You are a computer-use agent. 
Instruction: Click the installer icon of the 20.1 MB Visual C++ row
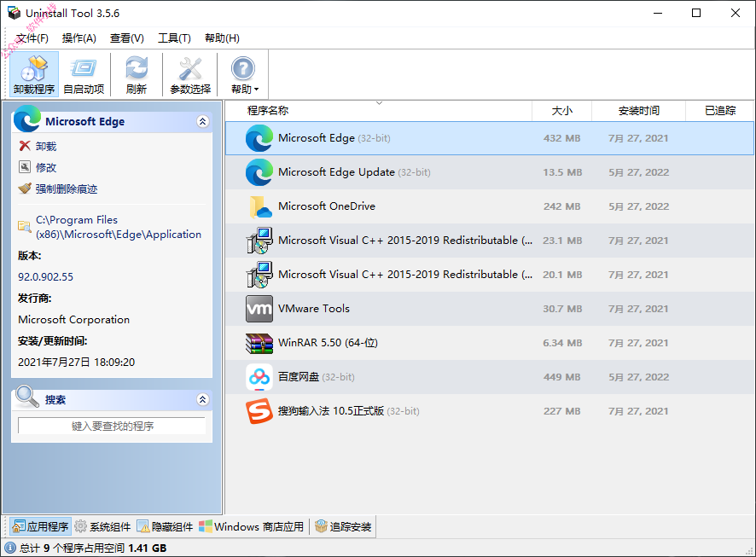[259, 275]
